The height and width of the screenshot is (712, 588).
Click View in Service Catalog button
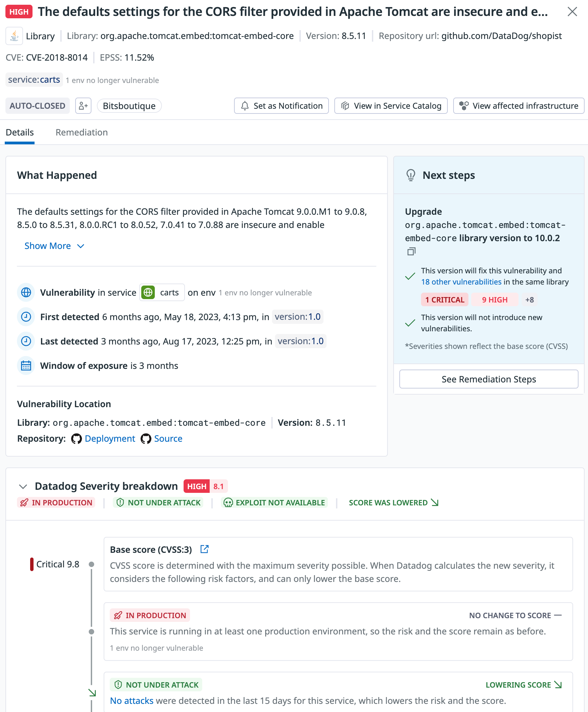[391, 106]
